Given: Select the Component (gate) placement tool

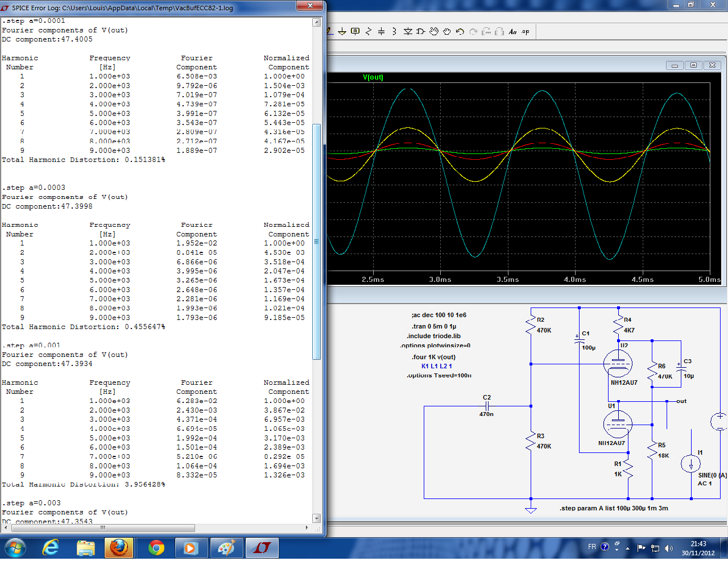Looking at the screenshot, I should [421, 32].
